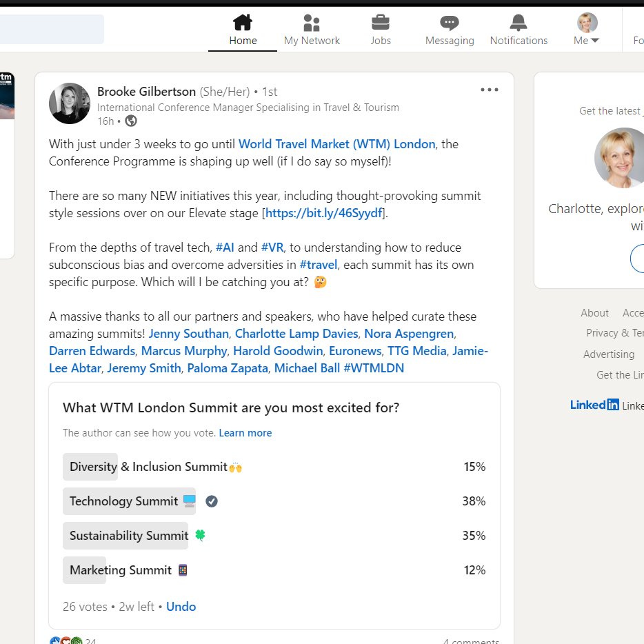This screenshot has height=644, width=644.
Task: Click the #AI hashtag
Action: (x=225, y=248)
